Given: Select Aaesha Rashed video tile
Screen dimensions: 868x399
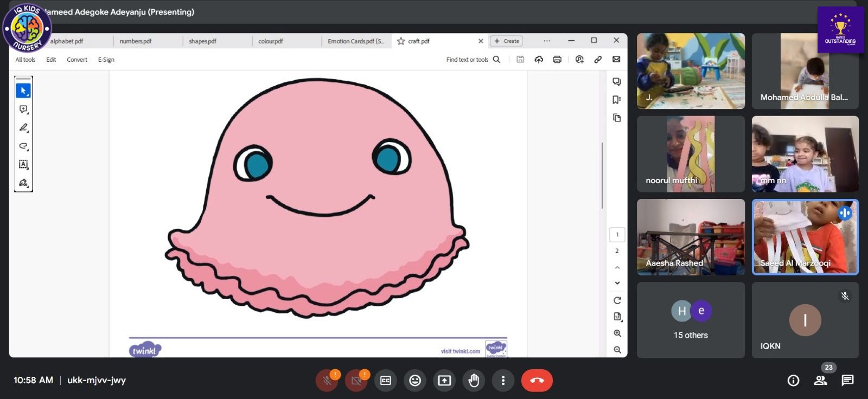Looking at the screenshot, I should tap(691, 237).
